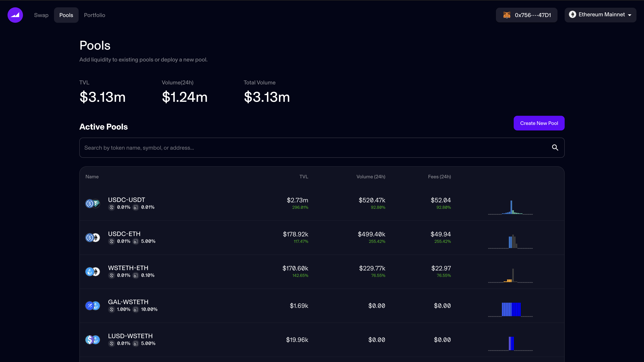Select the Pools tab
The width and height of the screenshot is (644, 362).
(x=66, y=15)
